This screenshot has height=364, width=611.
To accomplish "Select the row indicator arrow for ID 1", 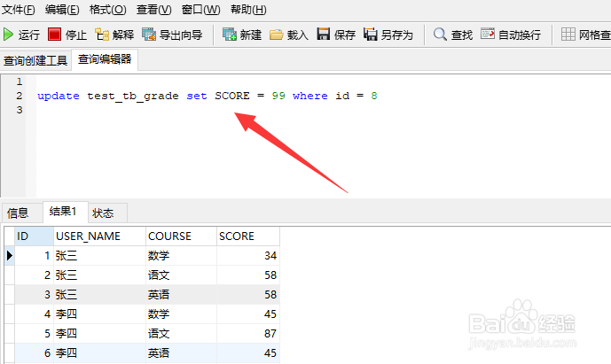I will (10, 255).
